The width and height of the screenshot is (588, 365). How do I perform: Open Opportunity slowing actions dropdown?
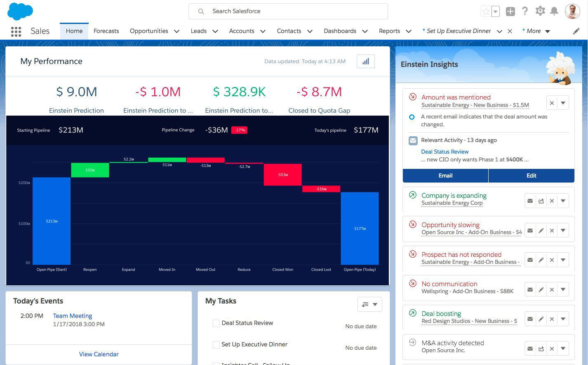click(563, 230)
